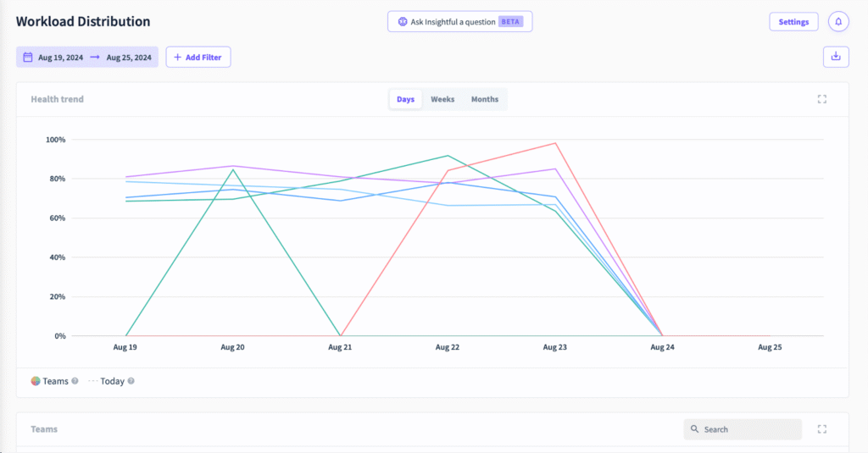Click the calendar icon in date range
Image resolution: width=868 pixels, height=453 pixels.
(x=28, y=58)
